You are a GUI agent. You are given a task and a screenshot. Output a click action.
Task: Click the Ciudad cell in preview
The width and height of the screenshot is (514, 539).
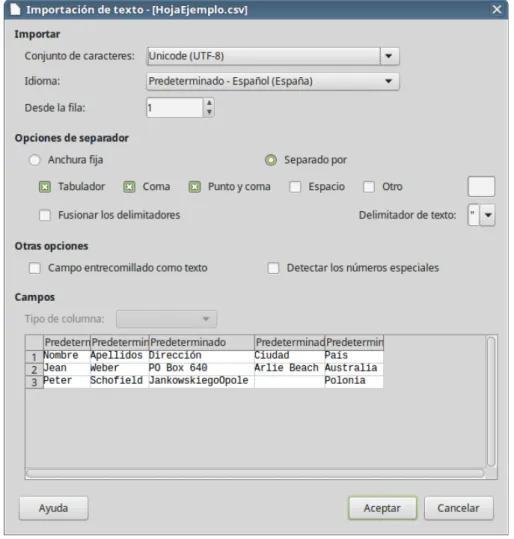(290, 356)
